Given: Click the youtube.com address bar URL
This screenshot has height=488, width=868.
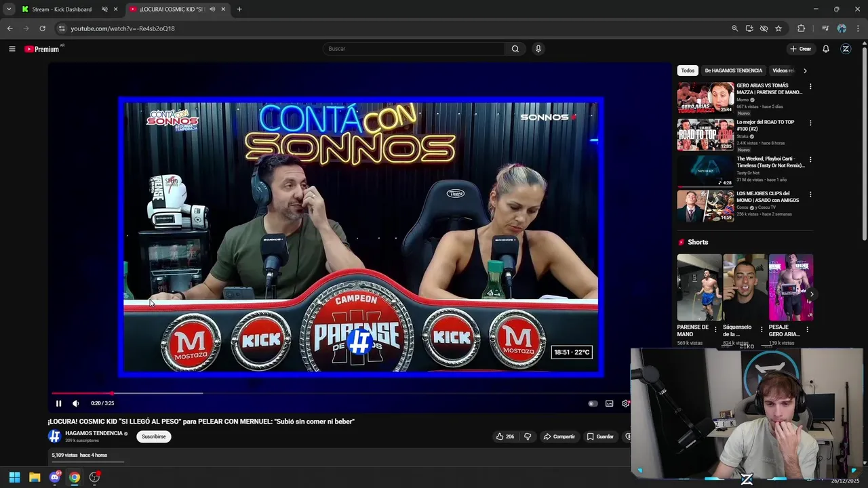Looking at the screenshot, I should 123,28.
